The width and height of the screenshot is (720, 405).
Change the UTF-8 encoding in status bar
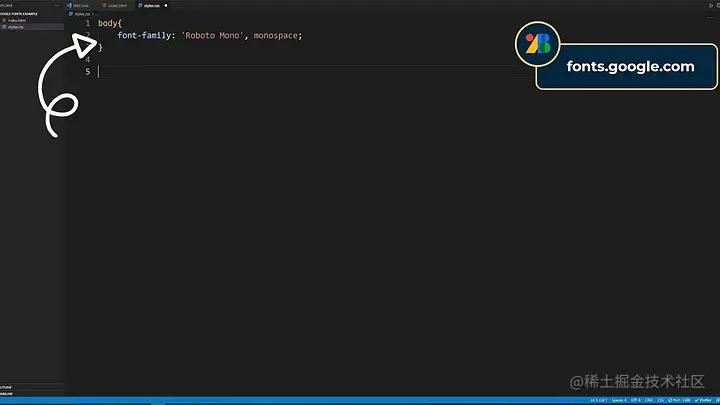[636, 400]
